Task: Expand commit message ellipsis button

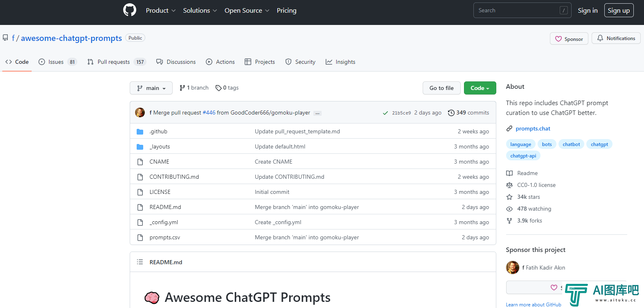Action: (317, 113)
